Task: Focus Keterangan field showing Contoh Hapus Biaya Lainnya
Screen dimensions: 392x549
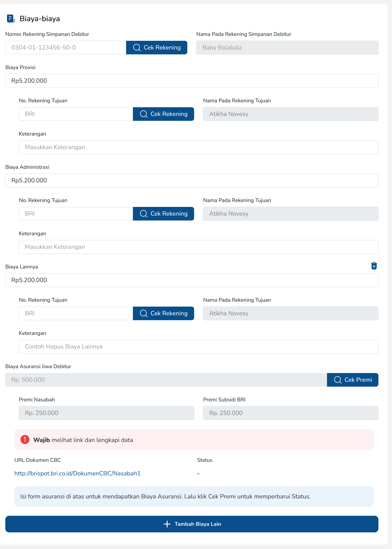Action: coord(199,347)
